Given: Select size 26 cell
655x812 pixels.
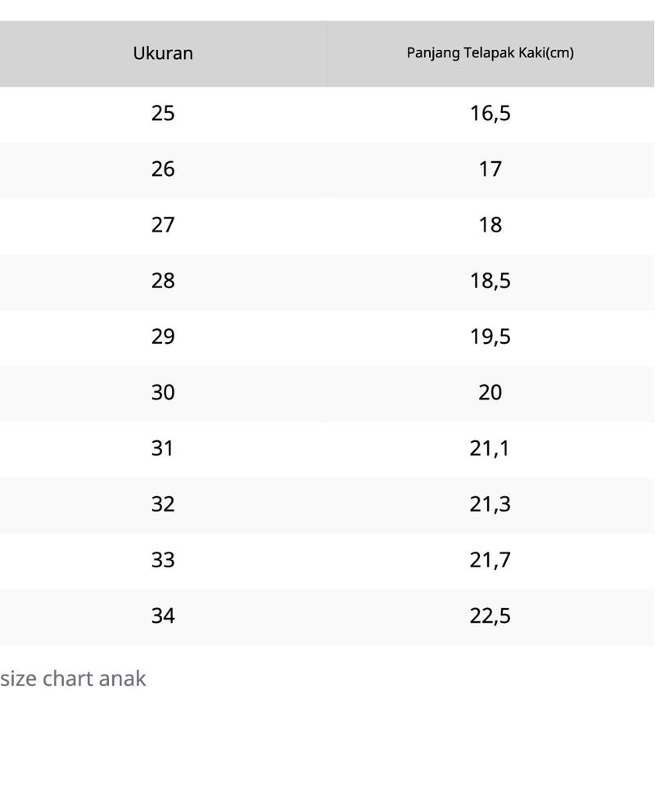Looking at the screenshot, I should 163,170.
